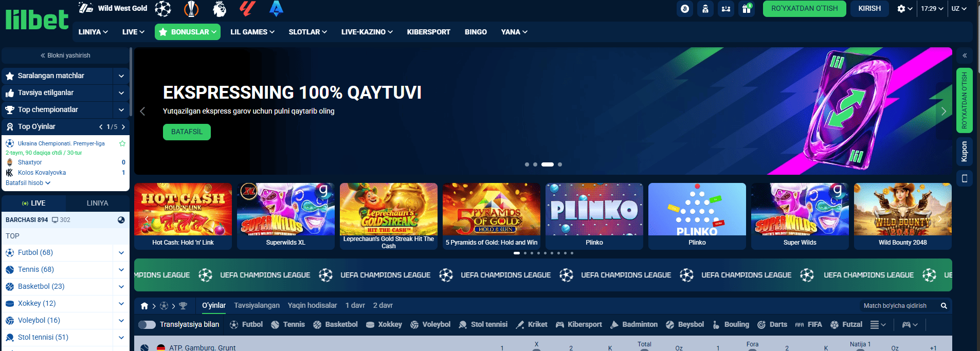
Task: Open LINIYA menu
Action: (93, 32)
